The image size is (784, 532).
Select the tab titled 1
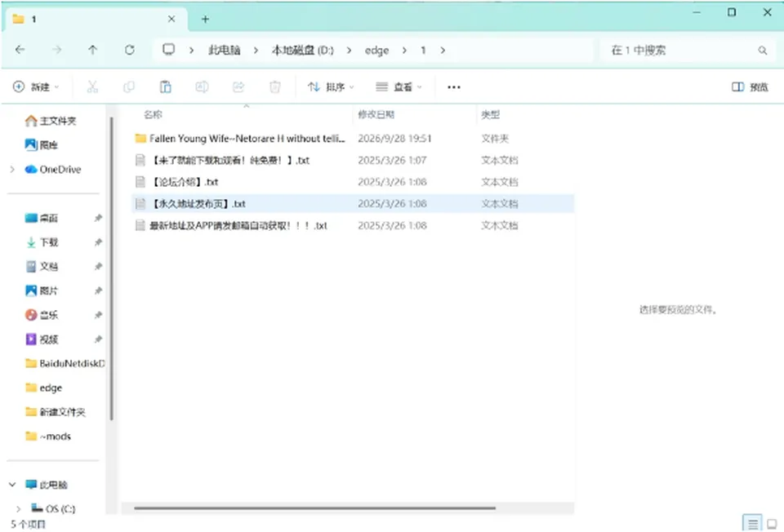coord(95,19)
